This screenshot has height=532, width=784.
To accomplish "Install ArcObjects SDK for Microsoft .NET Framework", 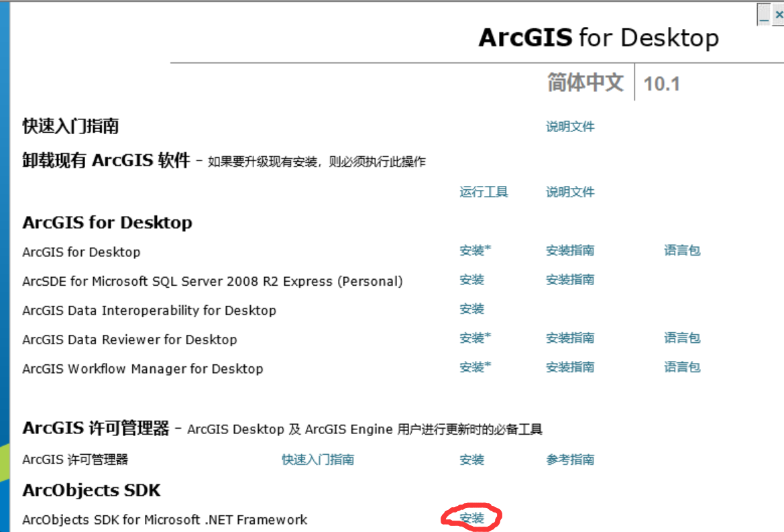I will tap(471, 518).
